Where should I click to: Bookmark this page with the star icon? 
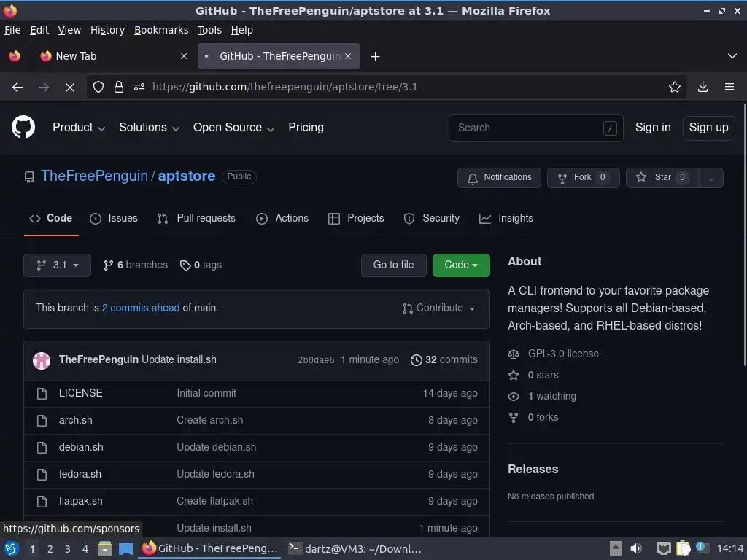pos(674,87)
